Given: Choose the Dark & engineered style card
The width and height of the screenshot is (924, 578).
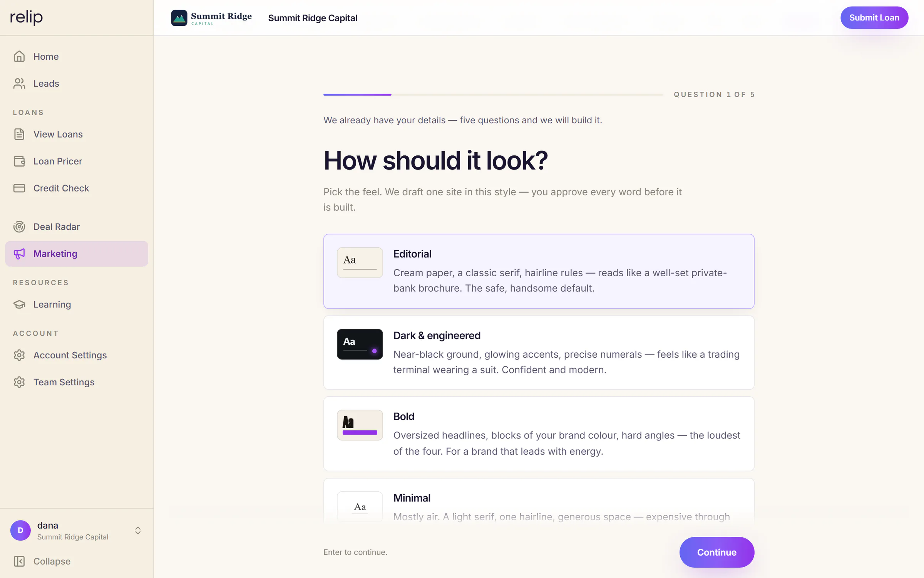Looking at the screenshot, I should [539, 352].
